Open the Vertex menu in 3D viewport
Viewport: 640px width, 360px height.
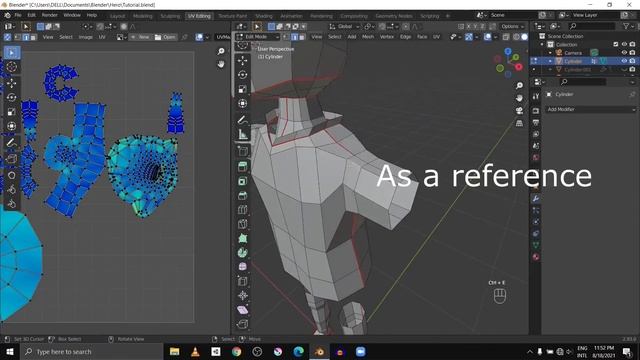point(387,37)
